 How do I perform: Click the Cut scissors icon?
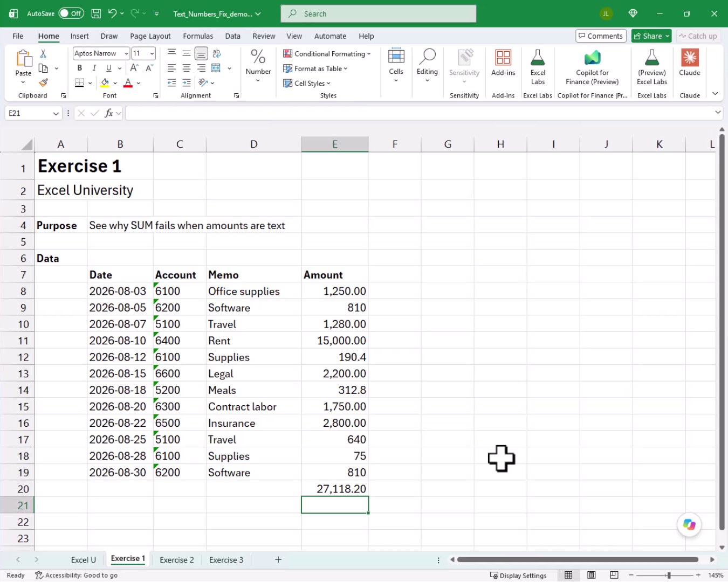click(x=43, y=54)
